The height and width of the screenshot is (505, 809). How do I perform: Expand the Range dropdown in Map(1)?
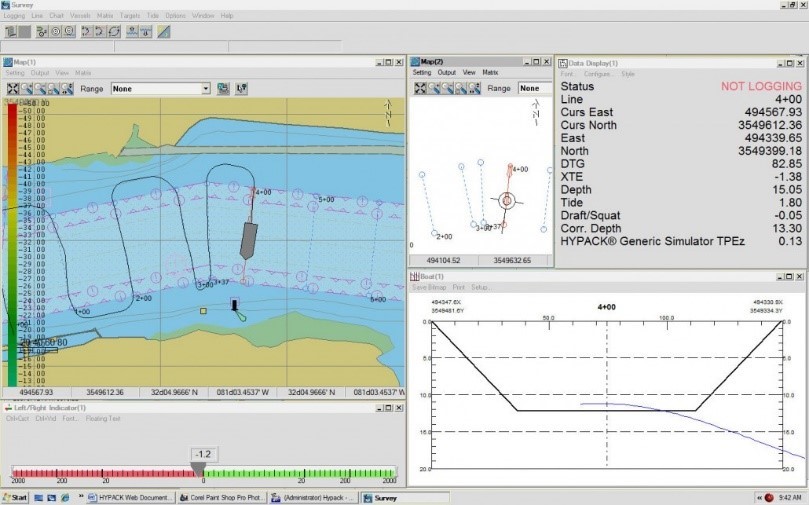pos(206,89)
